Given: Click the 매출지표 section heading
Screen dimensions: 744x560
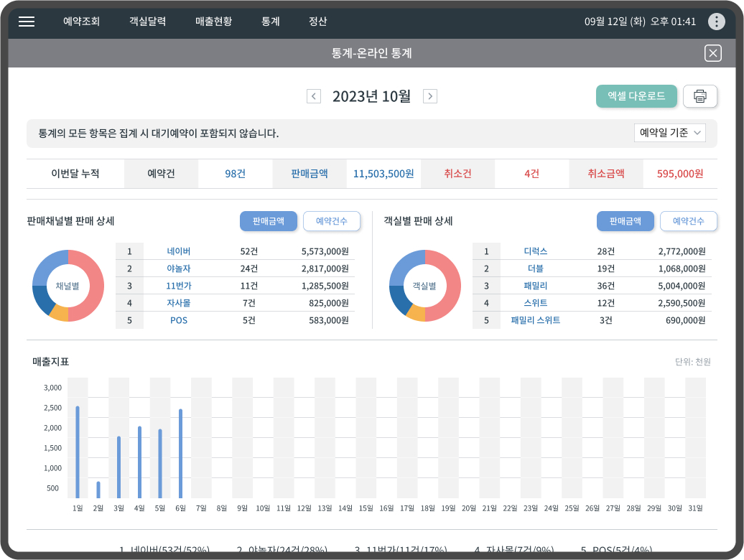Looking at the screenshot, I should coord(50,362).
